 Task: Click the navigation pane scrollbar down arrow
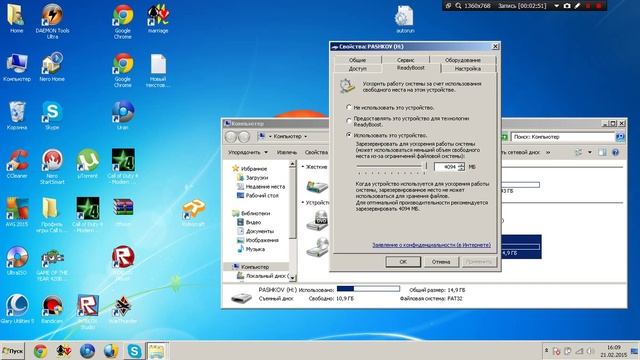(x=292, y=278)
